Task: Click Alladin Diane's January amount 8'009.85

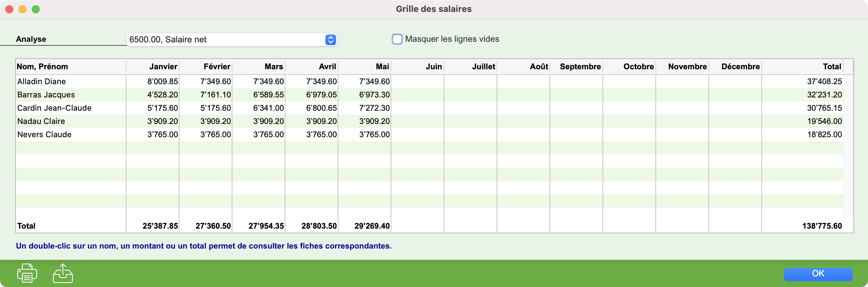Action: 163,81
